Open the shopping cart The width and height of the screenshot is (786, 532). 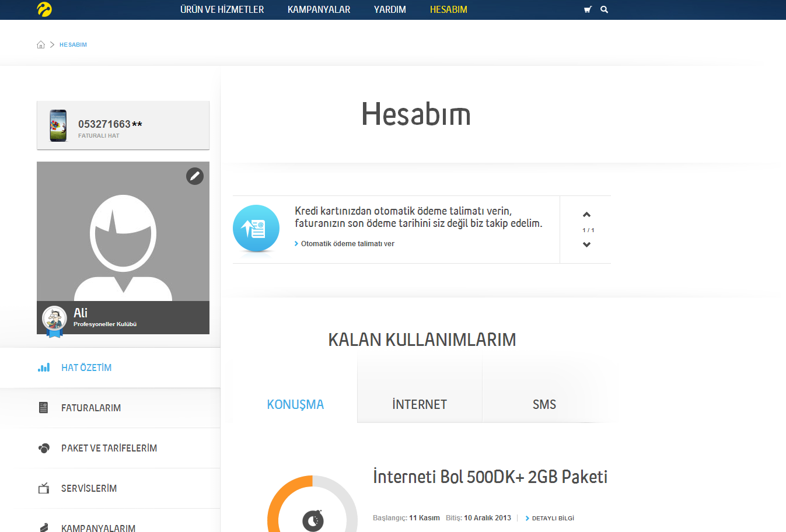point(588,9)
